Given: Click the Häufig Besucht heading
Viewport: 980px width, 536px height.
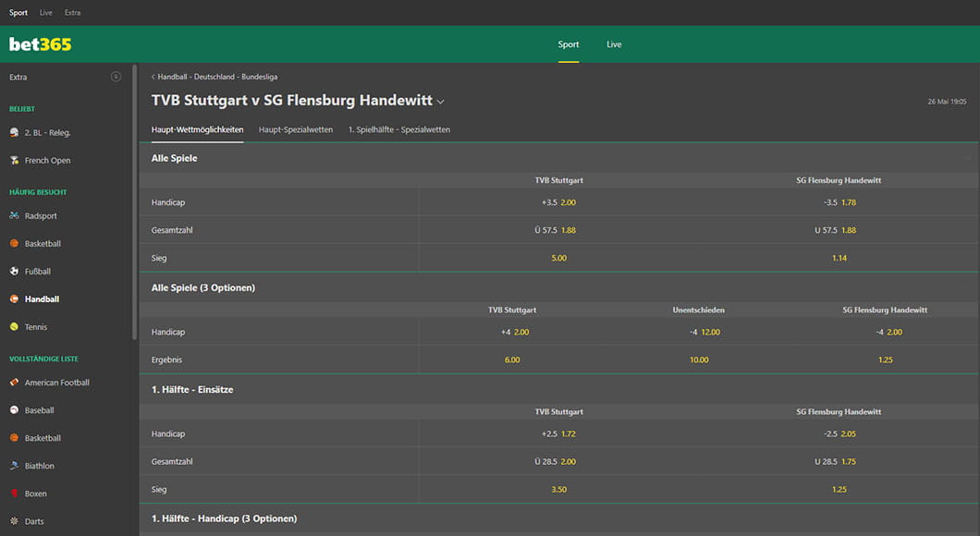Looking at the screenshot, I should tap(38, 192).
